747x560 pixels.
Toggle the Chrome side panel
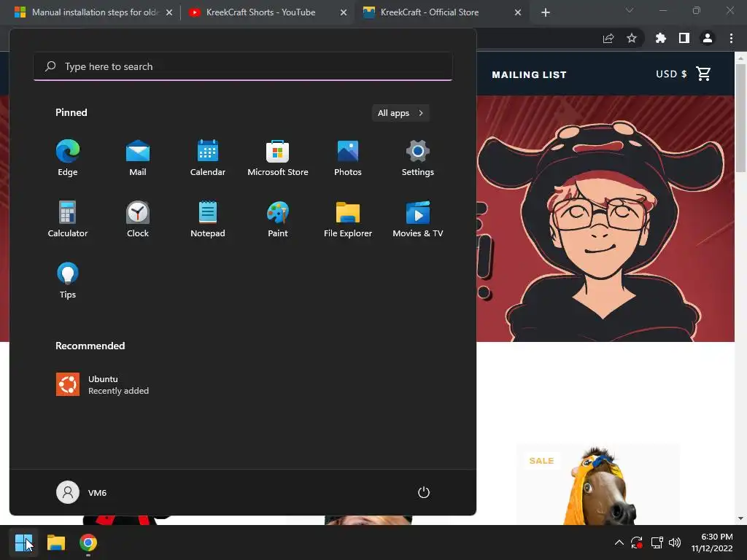tap(684, 38)
